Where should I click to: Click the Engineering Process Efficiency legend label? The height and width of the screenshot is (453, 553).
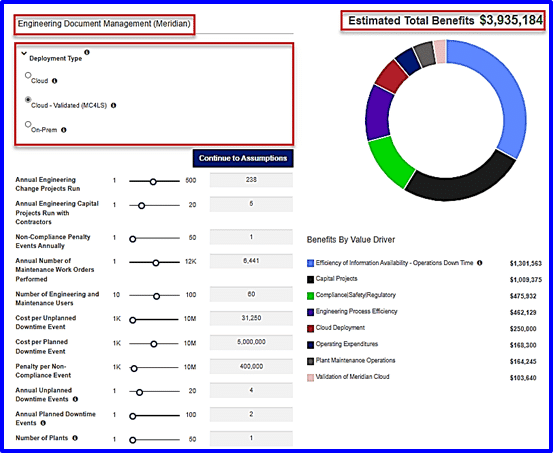click(x=357, y=311)
